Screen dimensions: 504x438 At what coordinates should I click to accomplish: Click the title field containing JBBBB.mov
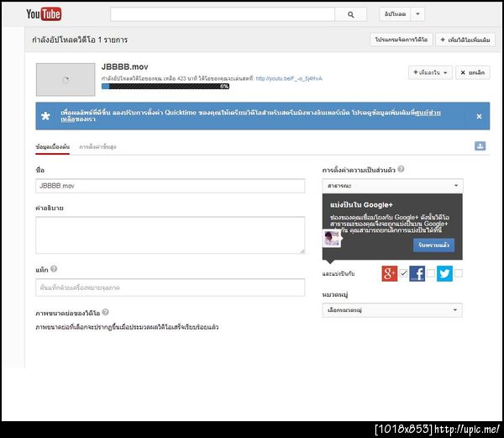point(170,186)
